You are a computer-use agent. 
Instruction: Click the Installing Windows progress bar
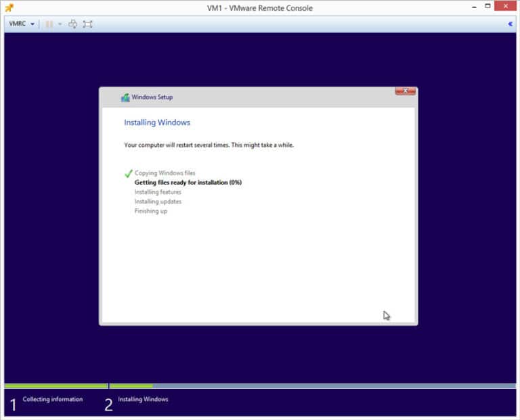[x=312, y=386]
